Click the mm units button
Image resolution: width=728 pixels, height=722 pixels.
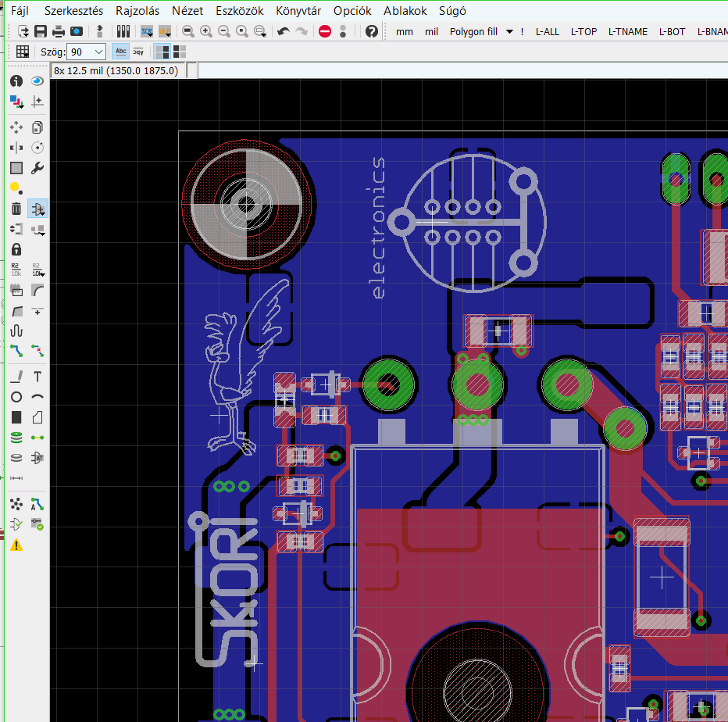click(405, 32)
